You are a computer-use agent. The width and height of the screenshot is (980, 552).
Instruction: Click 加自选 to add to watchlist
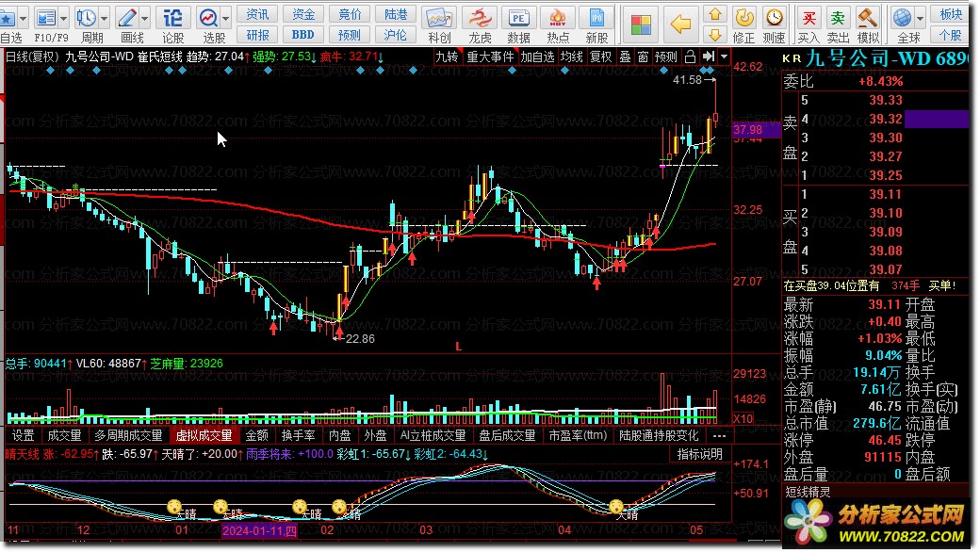coord(537,57)
